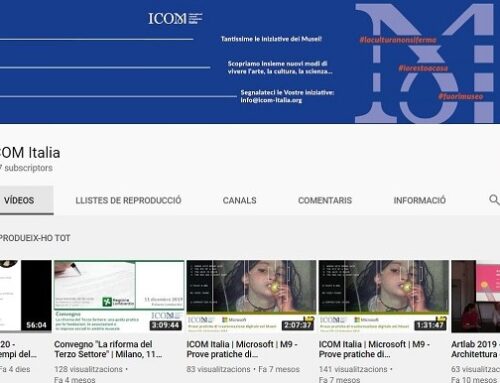Click the info@icom-italia.org text in banner
The height and width of the screenshot is (383, 500).
[x=271, y=100]
